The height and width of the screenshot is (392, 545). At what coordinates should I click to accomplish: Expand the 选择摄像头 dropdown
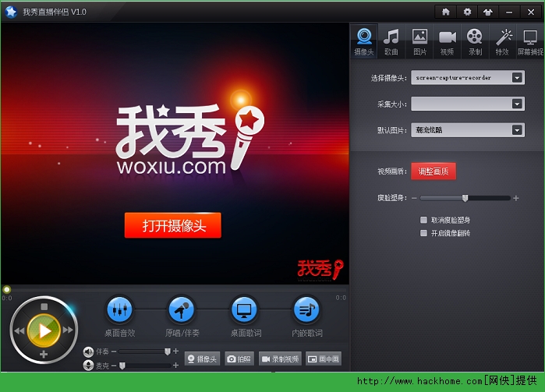tap(517, 77)
